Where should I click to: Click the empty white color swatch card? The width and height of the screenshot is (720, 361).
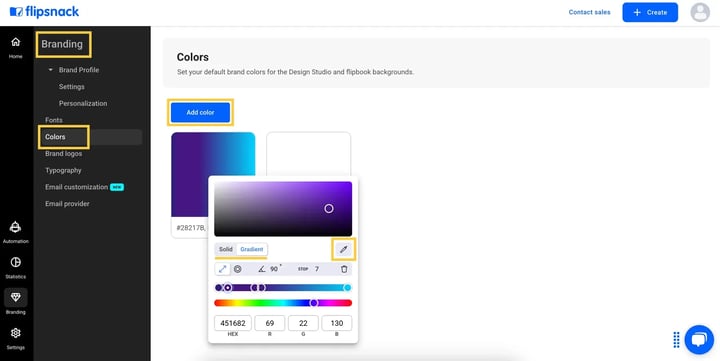coord(309,154)
